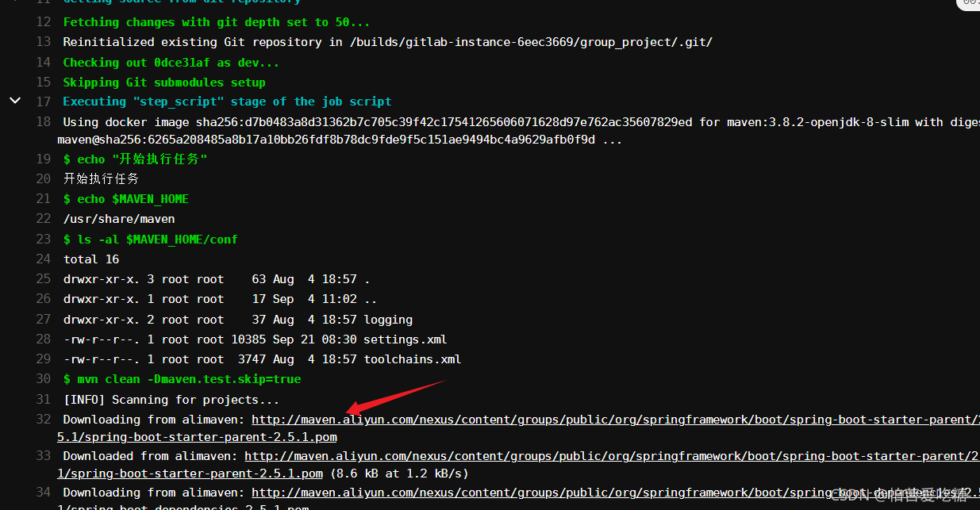This screenshot has width=980, height=510.
Task: Select "Skipping Git submodules setup" line
Action: tap(164, 82)
